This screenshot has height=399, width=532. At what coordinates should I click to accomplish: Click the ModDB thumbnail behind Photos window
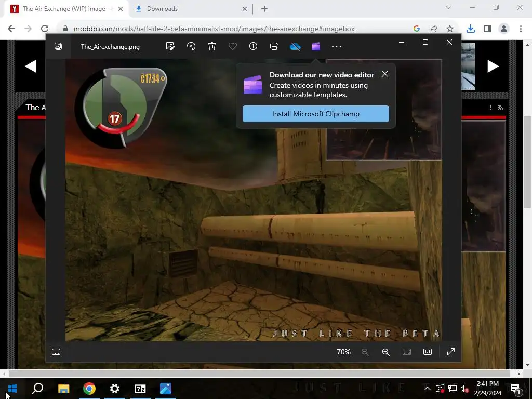click(x=468, y=66)
